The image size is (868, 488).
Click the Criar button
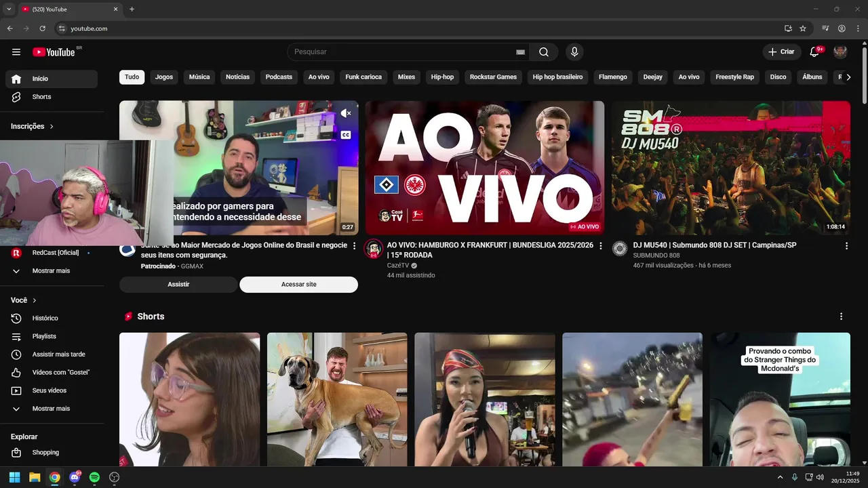[x=781, y=52]
